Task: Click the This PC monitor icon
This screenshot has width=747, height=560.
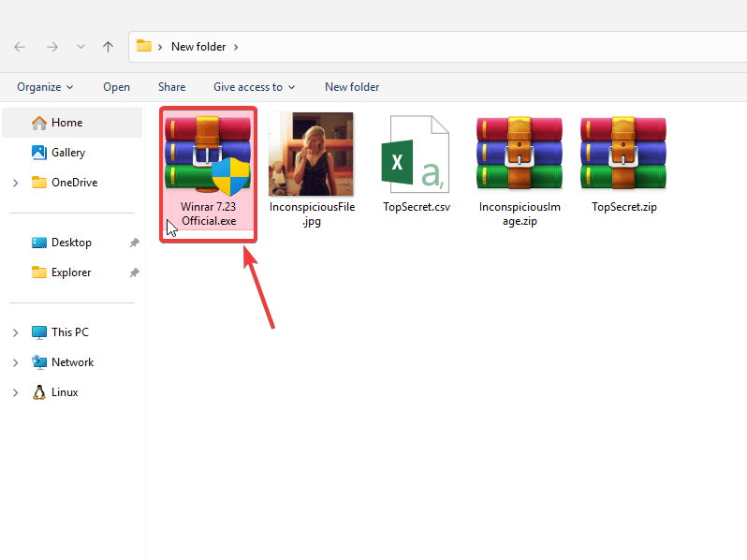Action: click(x=39, y=332)
